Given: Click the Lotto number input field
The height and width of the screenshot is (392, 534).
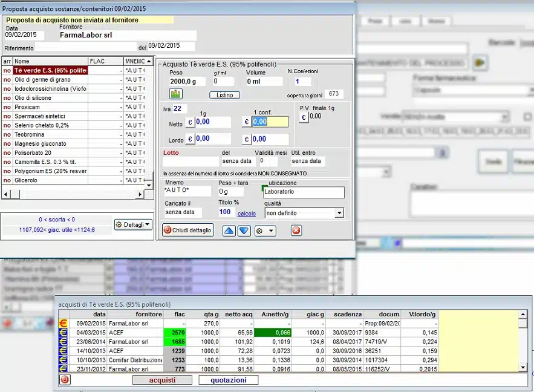Looking at the screenshot, I should point(190,161).
